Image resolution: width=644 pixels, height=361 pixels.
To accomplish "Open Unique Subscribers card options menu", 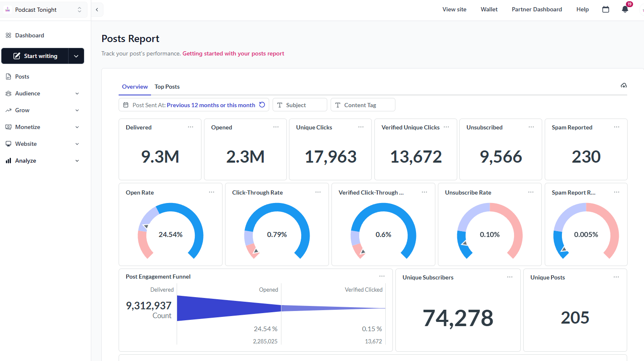I will (x=510, y=277).
